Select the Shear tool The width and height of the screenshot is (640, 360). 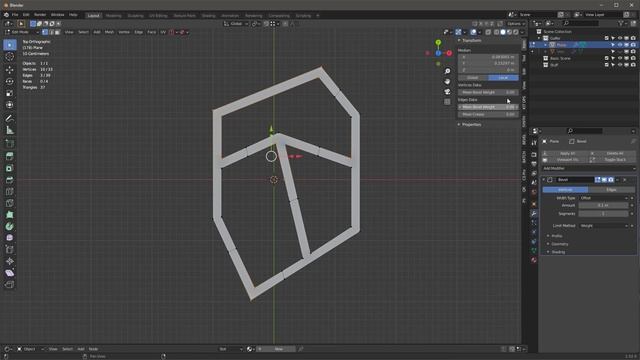10,273
